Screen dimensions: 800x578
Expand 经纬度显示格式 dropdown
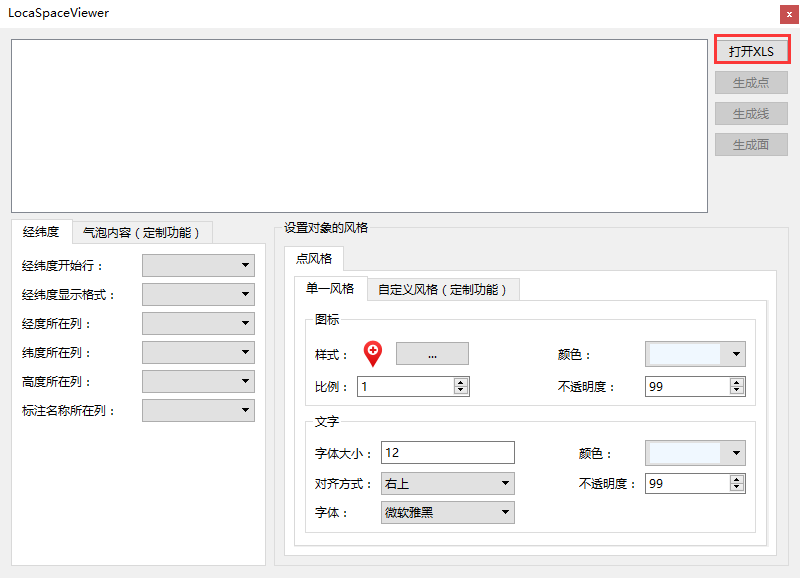click(x=198, y=294)
